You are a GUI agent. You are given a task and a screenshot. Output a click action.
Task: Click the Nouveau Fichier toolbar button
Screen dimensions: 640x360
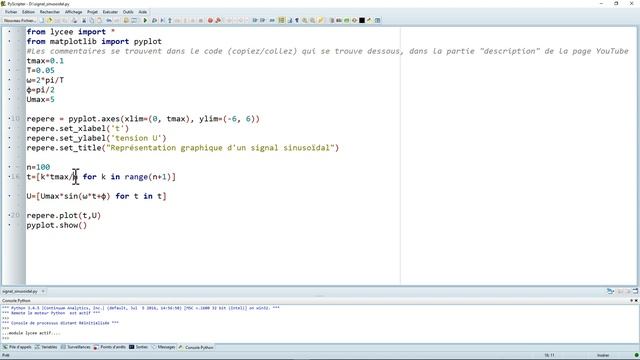(20, 20)
